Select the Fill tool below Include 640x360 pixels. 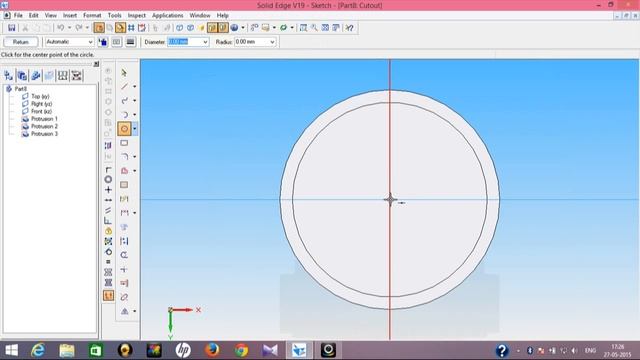[124, 185]
